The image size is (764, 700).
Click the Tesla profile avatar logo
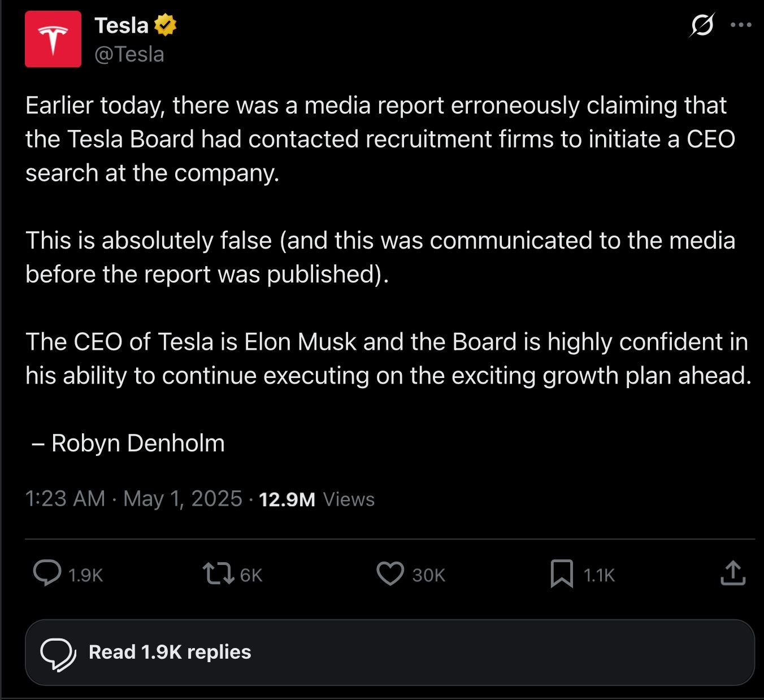[x=53, y=39]
